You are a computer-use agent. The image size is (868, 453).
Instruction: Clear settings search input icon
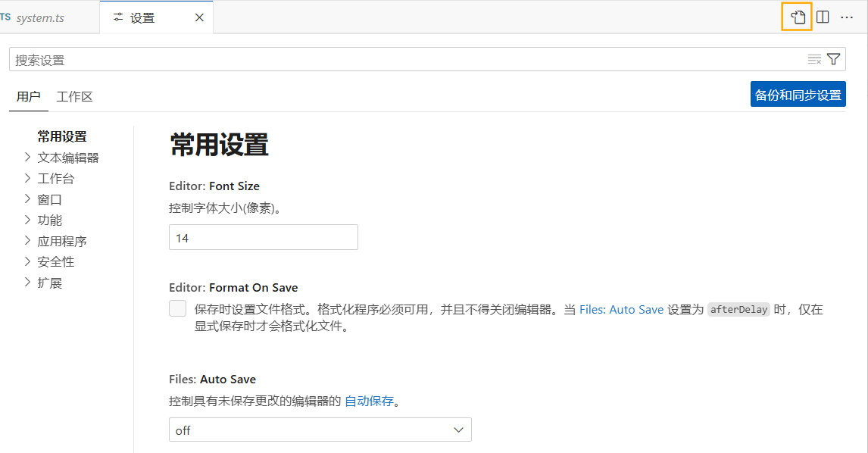coord(814,60)
